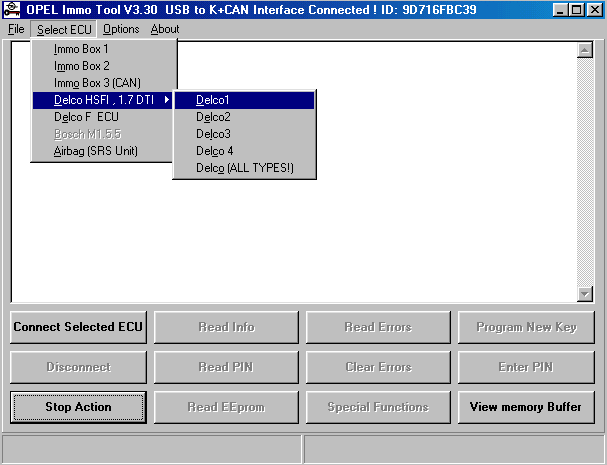Click the app key icon in title bar
The width and height of the screenshot is (607, 465).
pyautogui.click(x=12, y=10)
